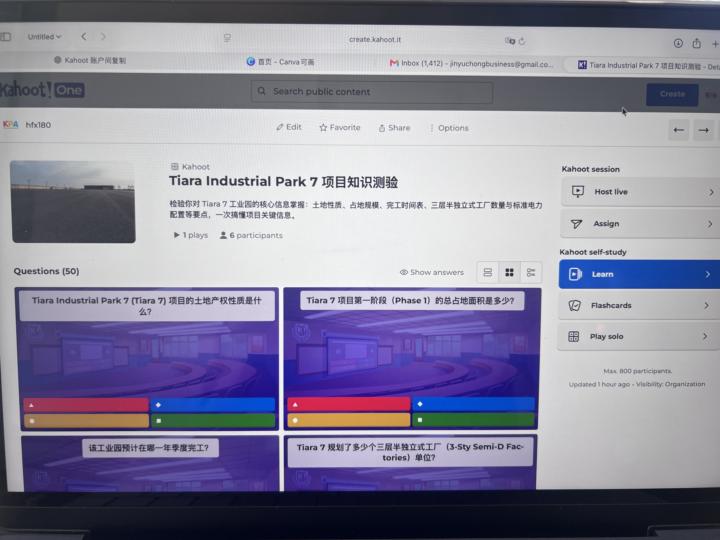Switch to the Gmail Inbox tab
Viewport: 720px width, 540px height.
[x=471, y=63]
